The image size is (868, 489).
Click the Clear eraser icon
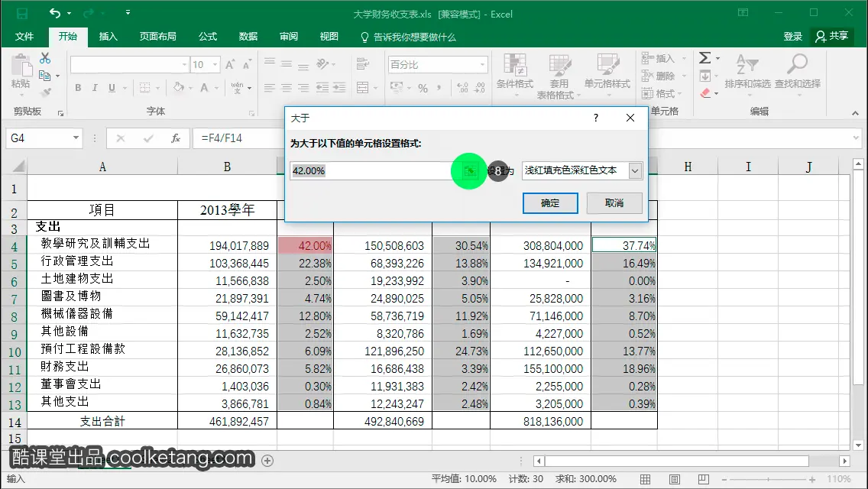pos(705,93)
